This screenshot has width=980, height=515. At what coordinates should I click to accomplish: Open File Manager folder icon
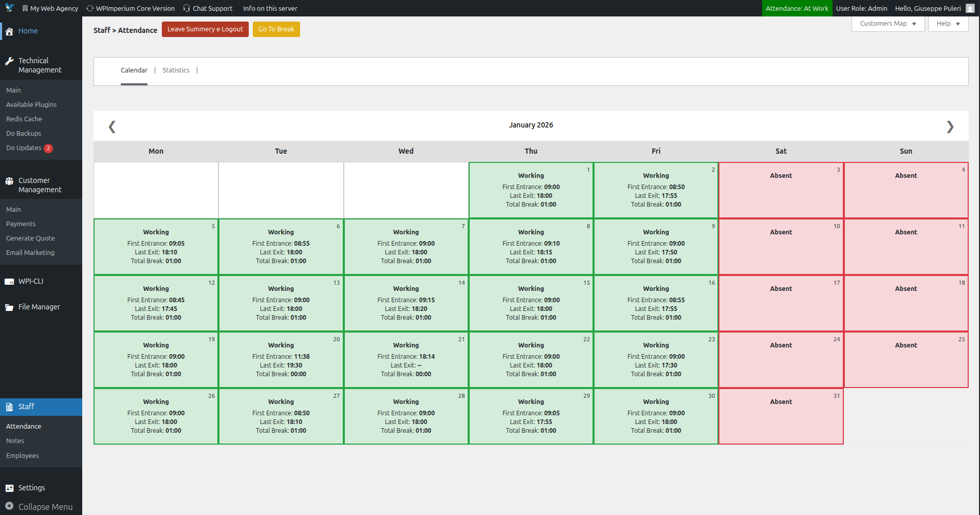(x=9, y=307)
